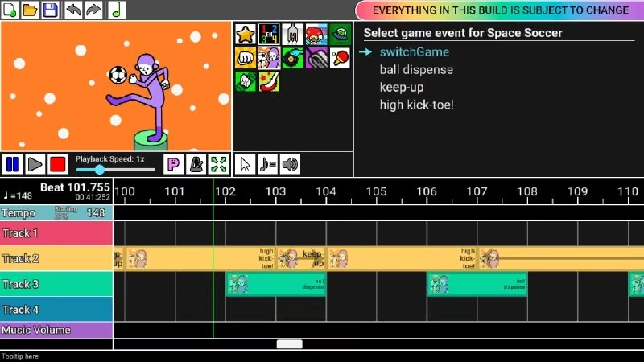Screen dimensions: 644x362
Task: Select the keep-up block at beat 103
Action: pyautogui.click(x=301, y=258)
